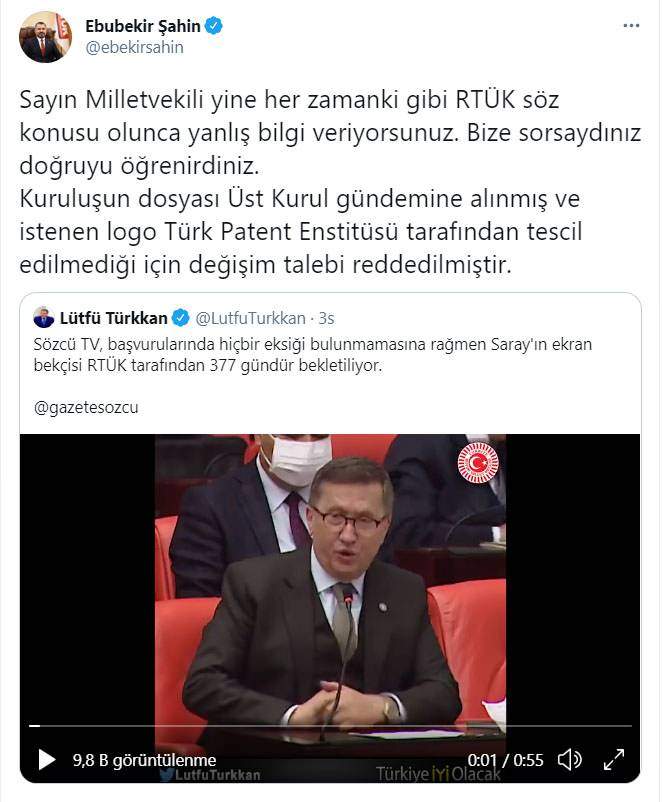Open the @gazetesozcu mention

(86, 408)
